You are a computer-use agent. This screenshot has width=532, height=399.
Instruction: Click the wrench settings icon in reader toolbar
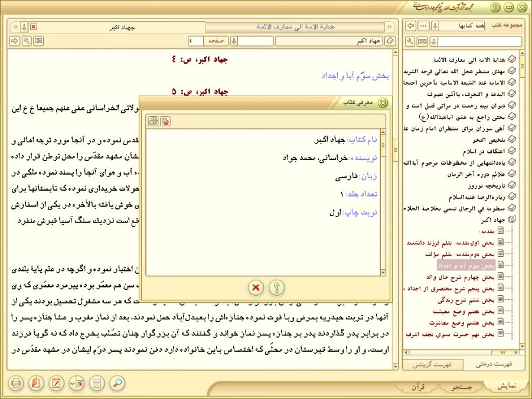pos(27,41)
